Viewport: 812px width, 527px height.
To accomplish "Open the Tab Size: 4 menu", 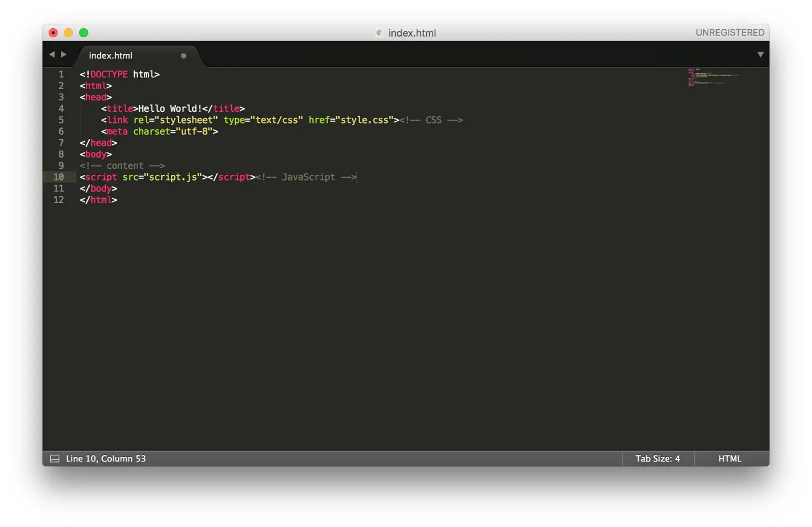I will click(657, 459).
